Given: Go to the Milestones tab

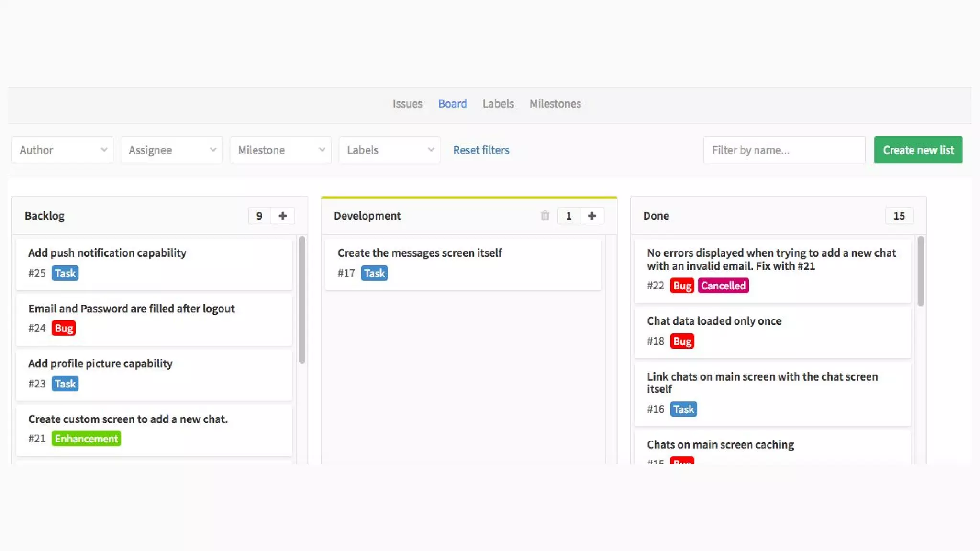Looking at the screenshot, I should [x=555, y=104].
